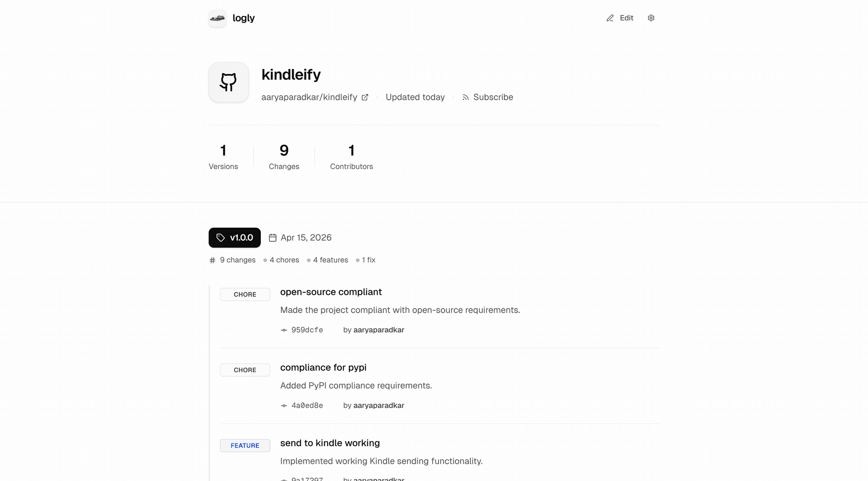Subscribe to the changelog feed
Screen dimensions: 868x481
click(x=493, y=97)
